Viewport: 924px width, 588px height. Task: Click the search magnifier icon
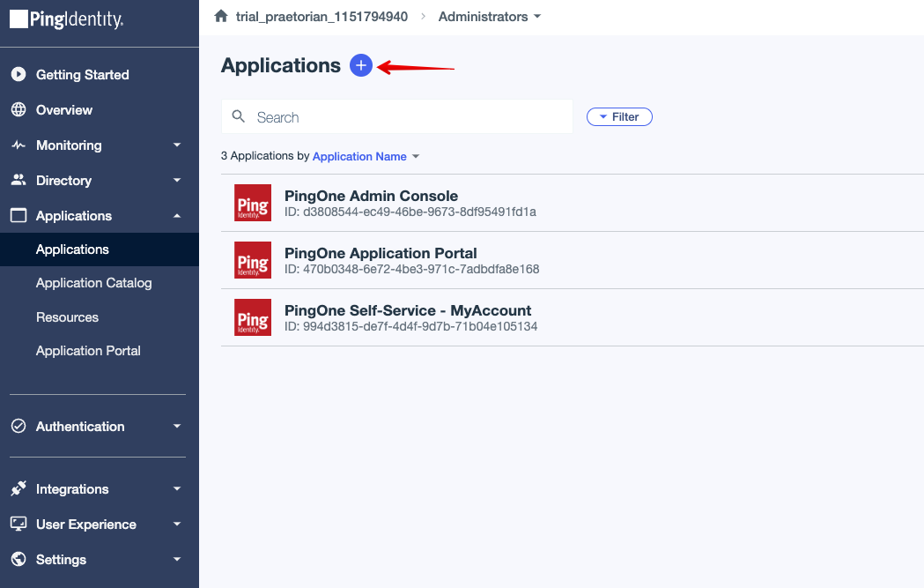[238, 116]
